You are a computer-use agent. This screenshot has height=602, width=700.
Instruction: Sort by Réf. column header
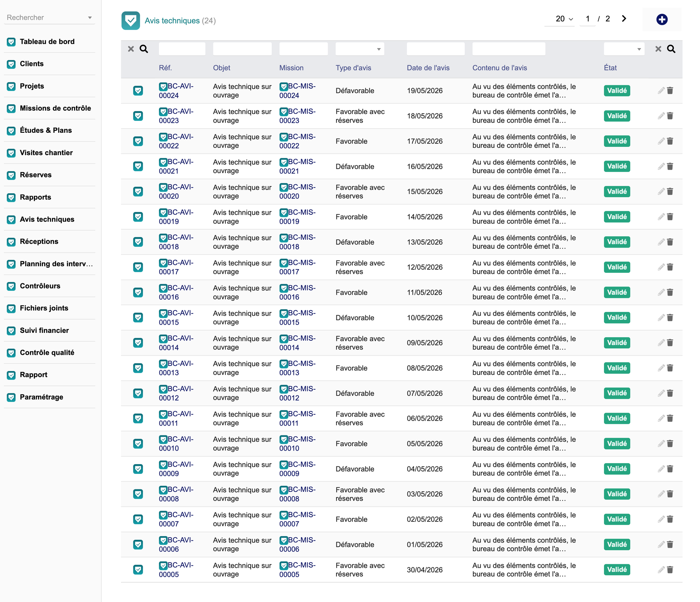tap(165, 68)
